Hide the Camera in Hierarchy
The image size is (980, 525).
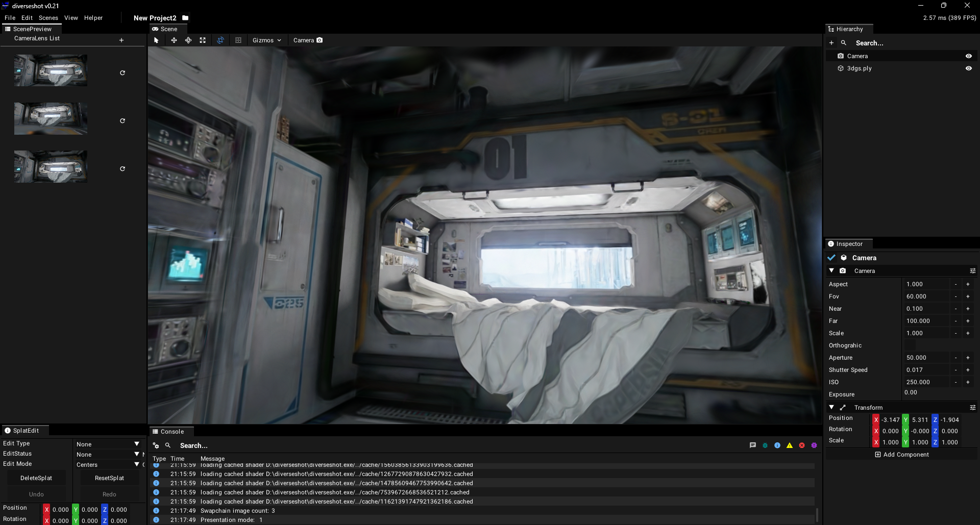[969, 56]
